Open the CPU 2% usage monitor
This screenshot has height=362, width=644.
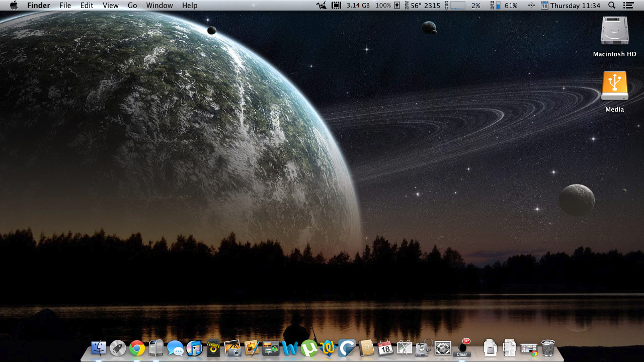point(462,6)
